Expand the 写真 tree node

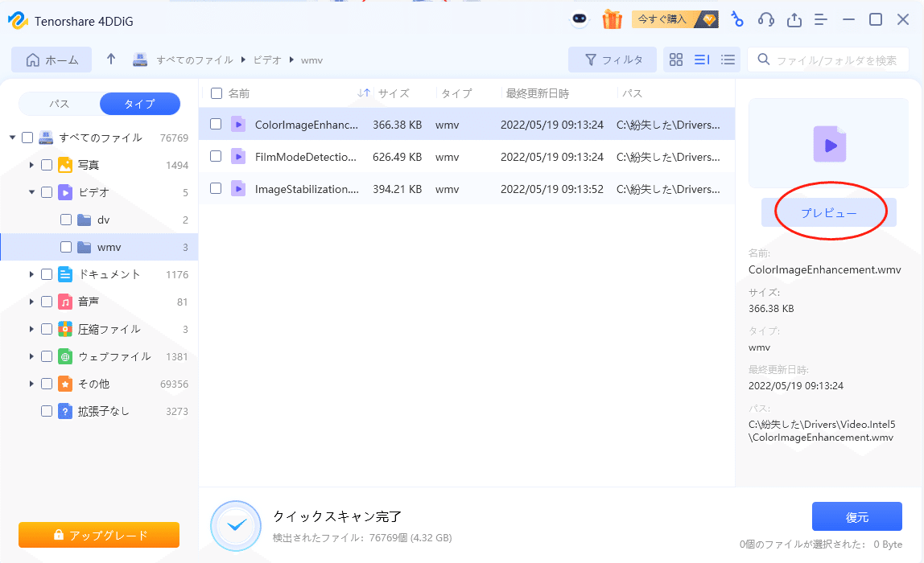click(30, 165)
